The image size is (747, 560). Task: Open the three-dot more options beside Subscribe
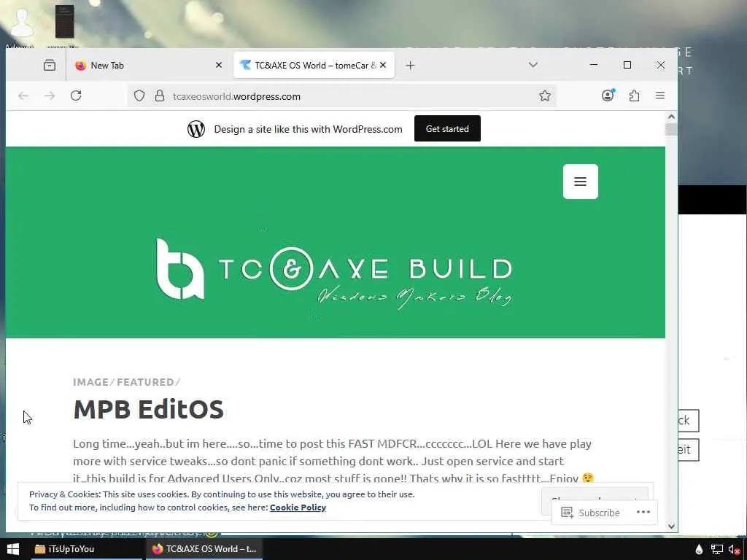tap(643, 512)
